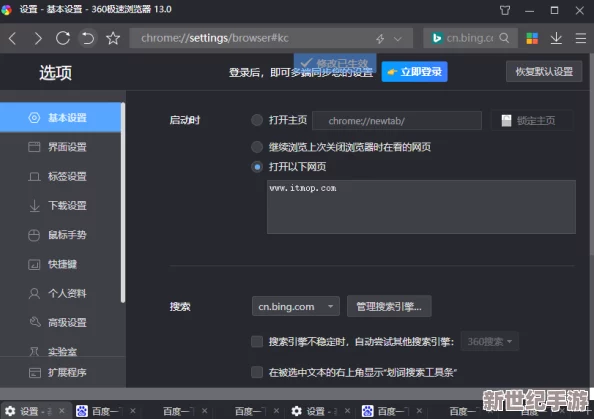The width and height of the screenshot is (594, 419).
Task: Toggle the lightning speed-mode icon in address bar
Action: [x=380, y=39]
